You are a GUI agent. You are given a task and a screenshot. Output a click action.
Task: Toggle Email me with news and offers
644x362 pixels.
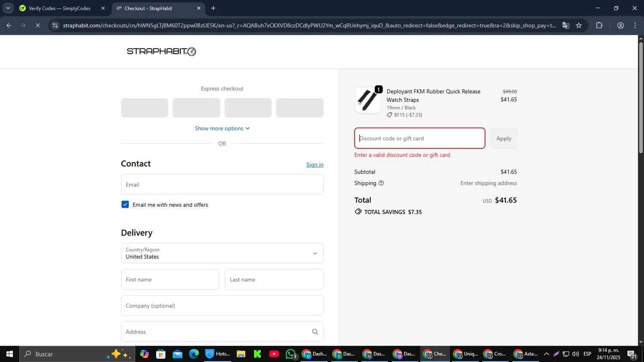125,205
